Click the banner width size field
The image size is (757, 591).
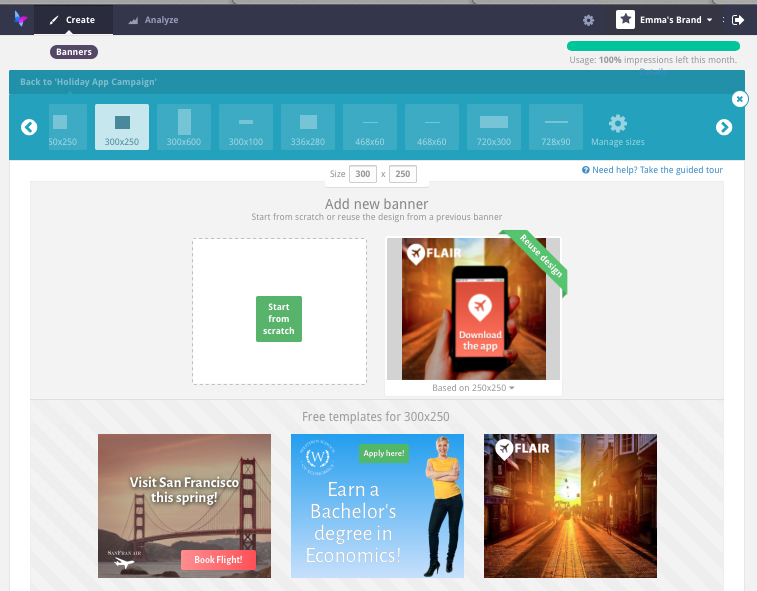(363, 174)
